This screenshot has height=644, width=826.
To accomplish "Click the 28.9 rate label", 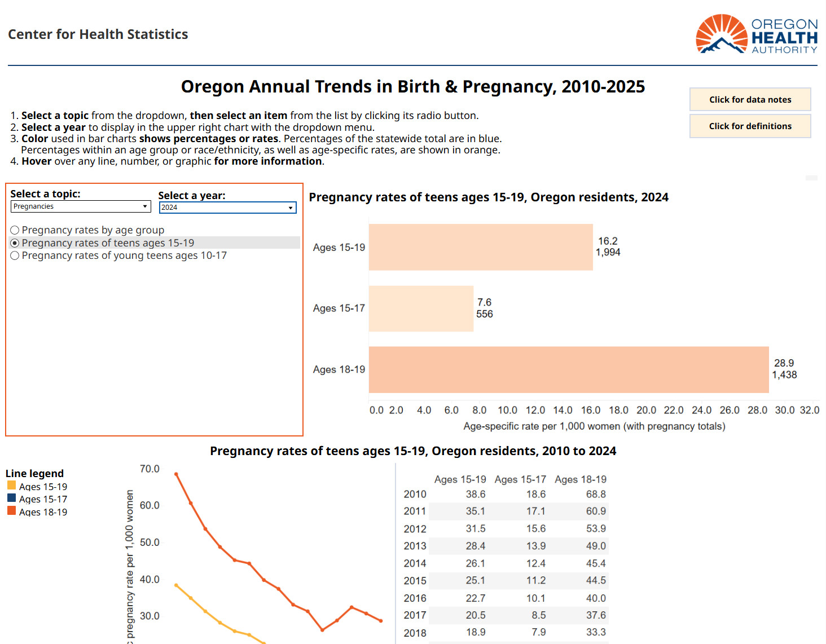I will [784, 363].
